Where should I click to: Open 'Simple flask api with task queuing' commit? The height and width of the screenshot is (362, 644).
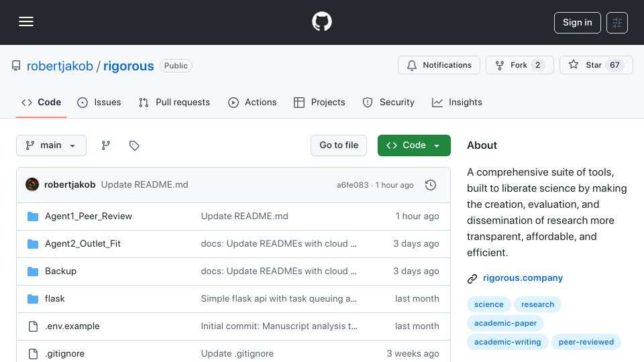[279, 299]
